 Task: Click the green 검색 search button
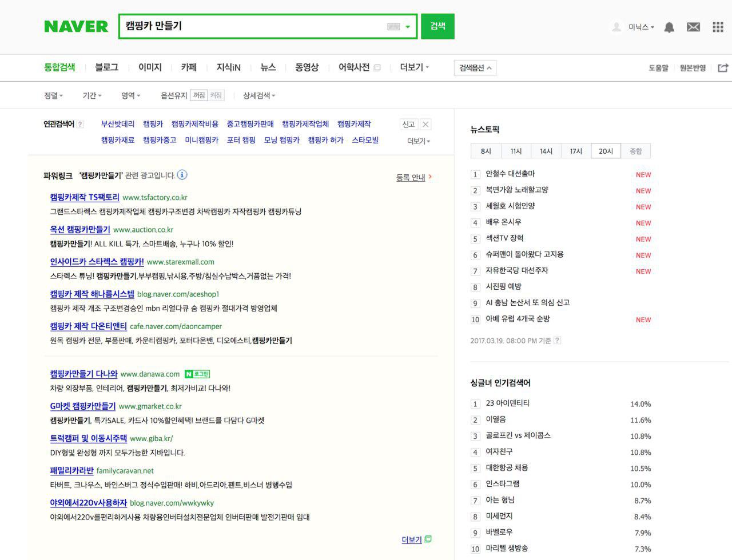437,26
